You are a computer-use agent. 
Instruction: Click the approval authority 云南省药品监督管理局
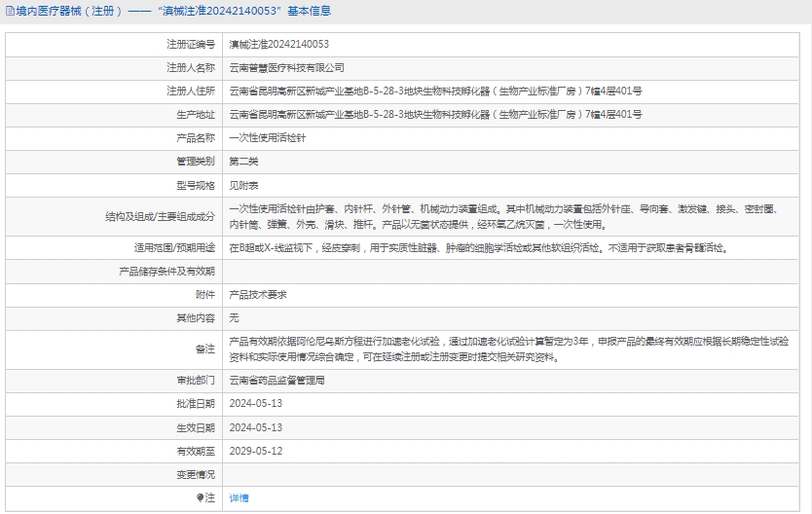point(277,381)
